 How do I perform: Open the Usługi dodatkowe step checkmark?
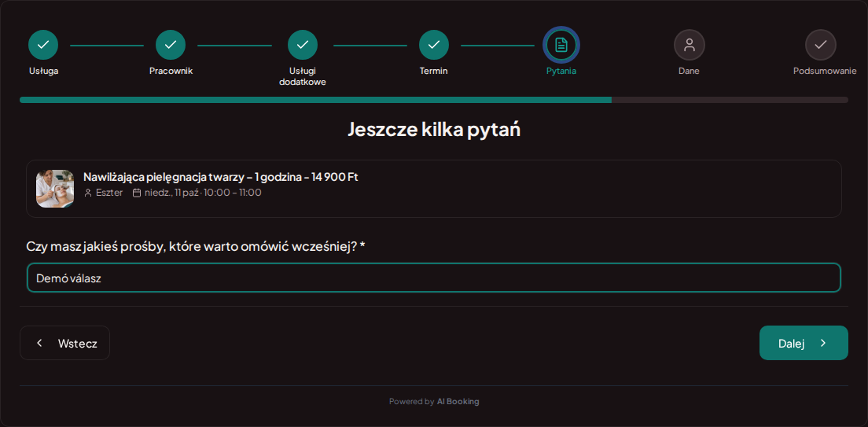click(303, 45)
